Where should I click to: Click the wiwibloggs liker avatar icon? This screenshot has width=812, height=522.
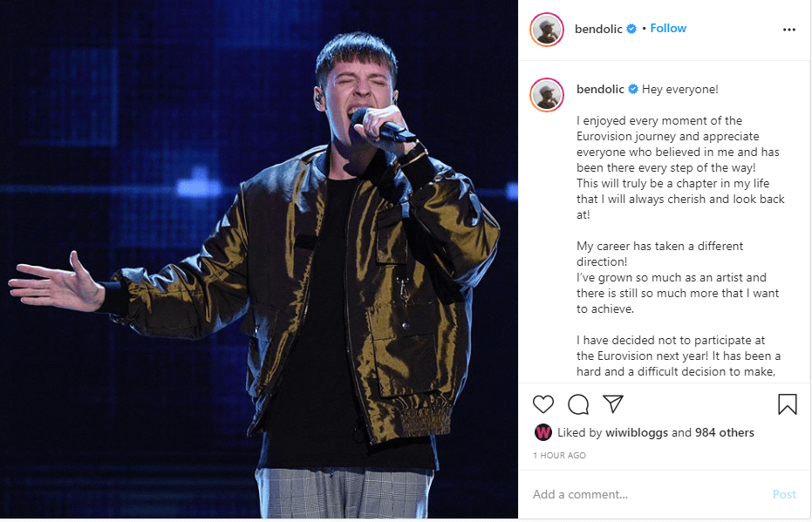542,432
